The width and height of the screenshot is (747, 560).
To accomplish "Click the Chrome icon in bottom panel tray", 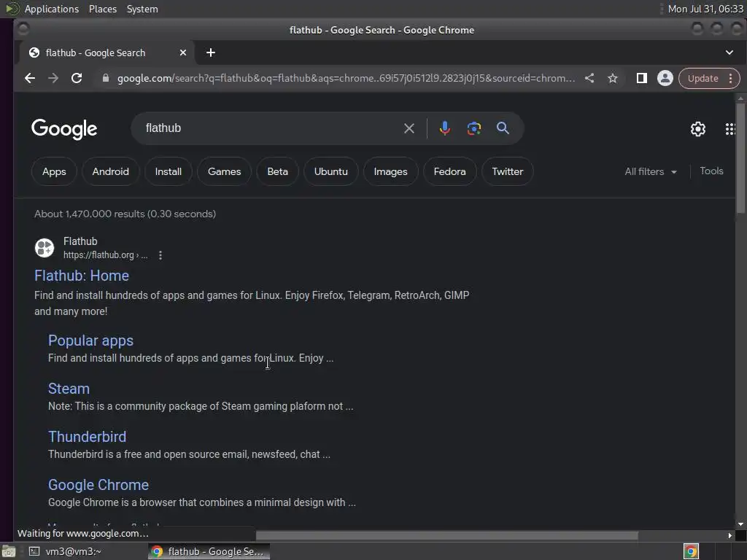I will pos(692,551).
